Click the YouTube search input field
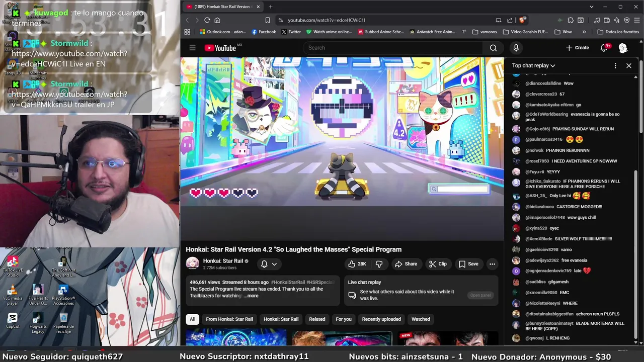The image size is (644, 362). pyautogui.click(x=392, y=48)
